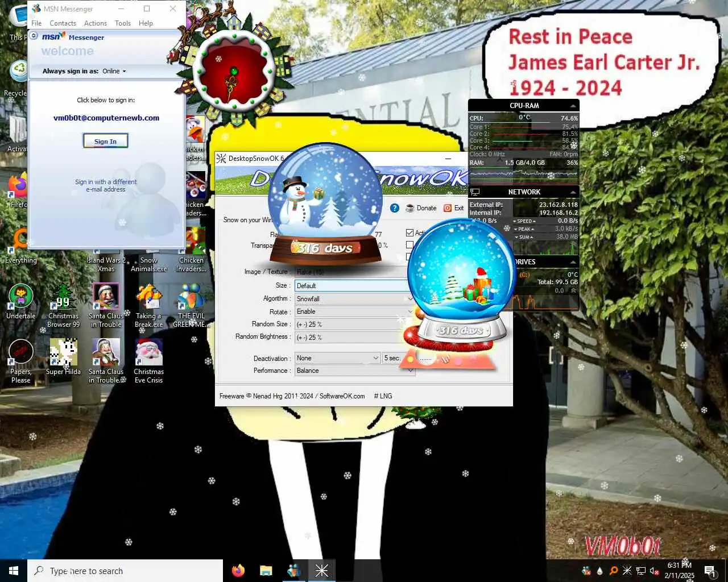Click the MSN Messenger tray icon
Screen dimensions: 728x582
(x=586, y=571)
